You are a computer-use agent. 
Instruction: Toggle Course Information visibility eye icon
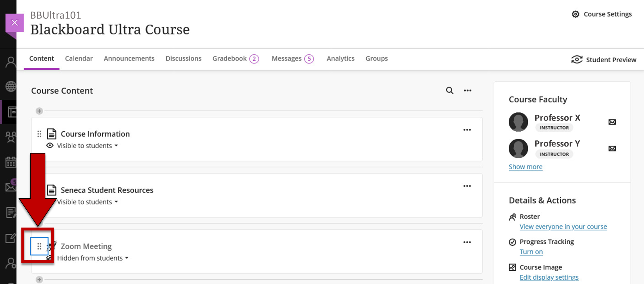50,145
